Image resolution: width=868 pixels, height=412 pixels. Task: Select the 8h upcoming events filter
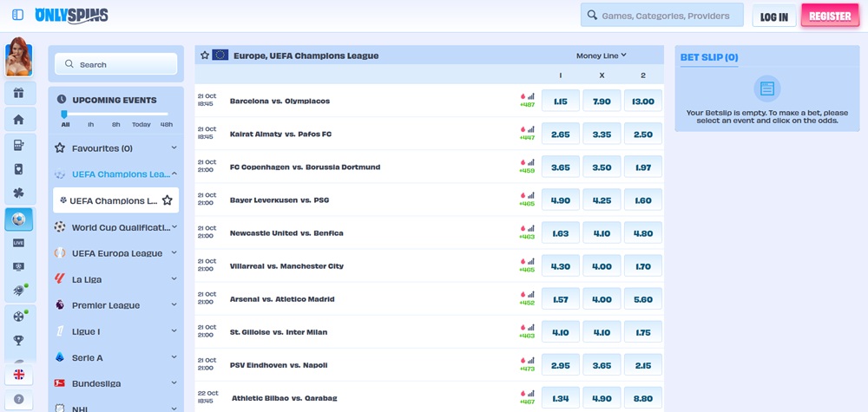(115, 124)
